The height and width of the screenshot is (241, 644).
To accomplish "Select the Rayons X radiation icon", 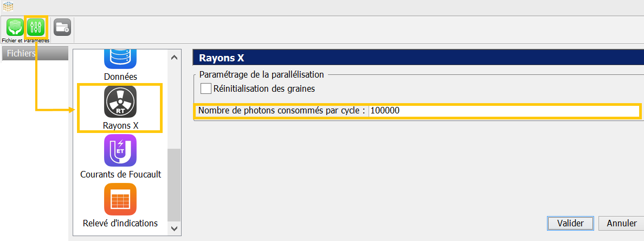I will point(120,102).
